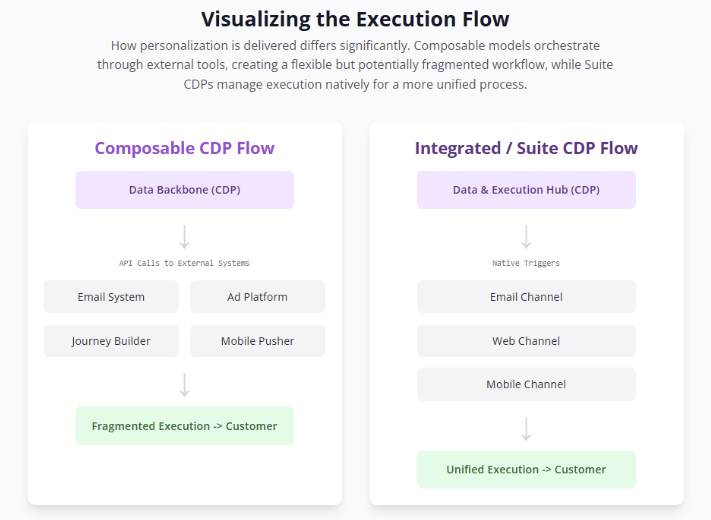Click the Email System block

click(x=111, y=297)
